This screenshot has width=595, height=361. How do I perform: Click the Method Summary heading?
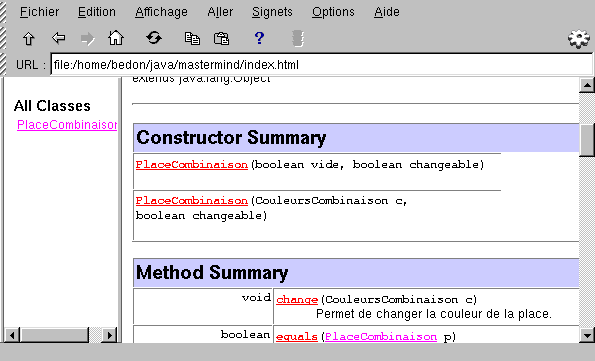point(212,272)
